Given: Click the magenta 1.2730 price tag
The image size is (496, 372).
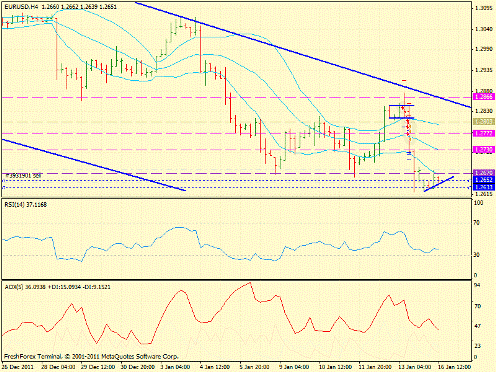Looking at the screenshot, I should (484, 150).
